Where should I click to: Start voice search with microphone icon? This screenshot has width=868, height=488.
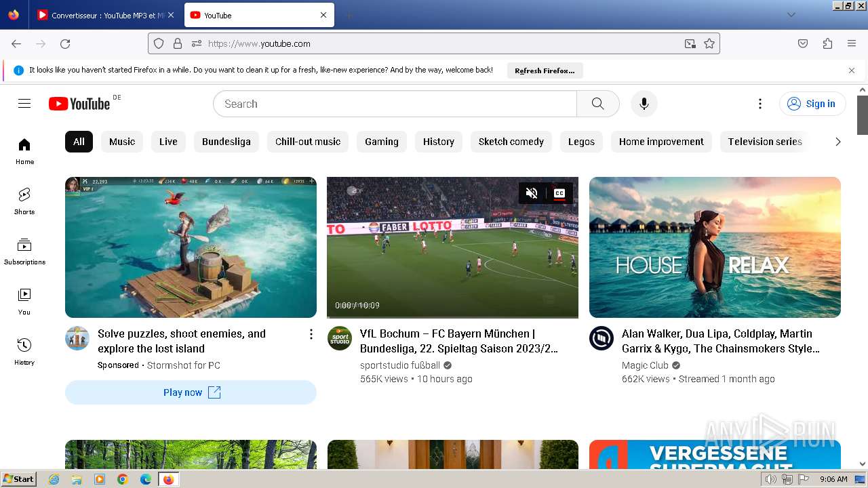point(644,104)
